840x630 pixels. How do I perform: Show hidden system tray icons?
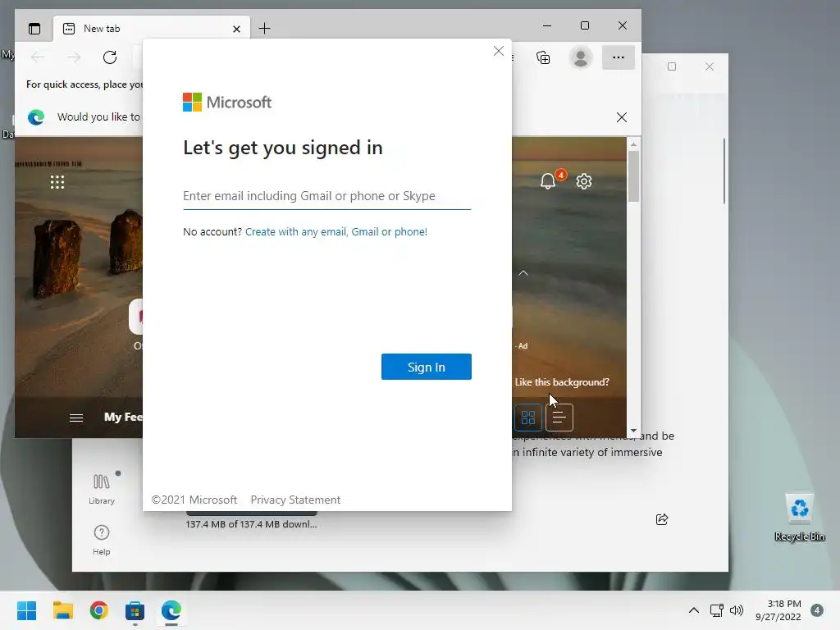694,610
